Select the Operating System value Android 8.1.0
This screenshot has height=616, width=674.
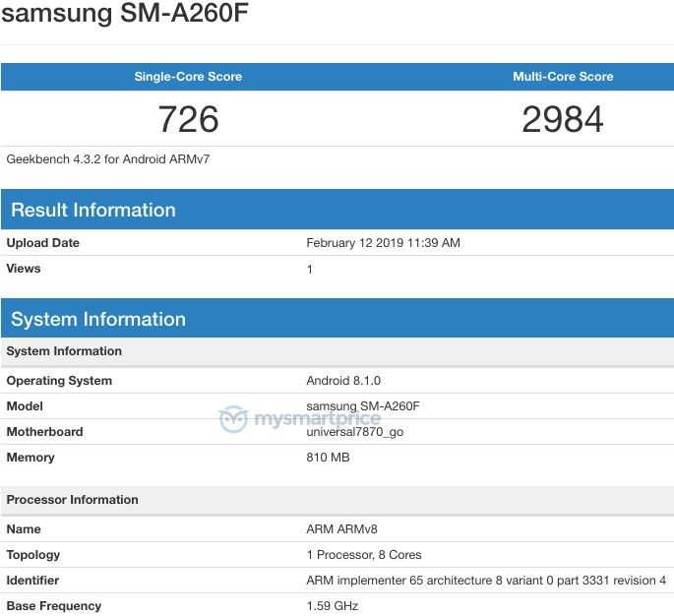point(343,381)
